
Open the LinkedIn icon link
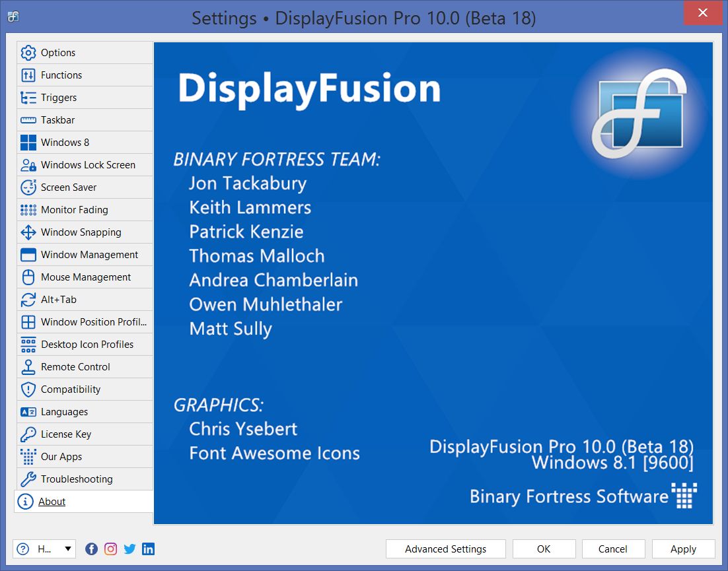[148, 549]
